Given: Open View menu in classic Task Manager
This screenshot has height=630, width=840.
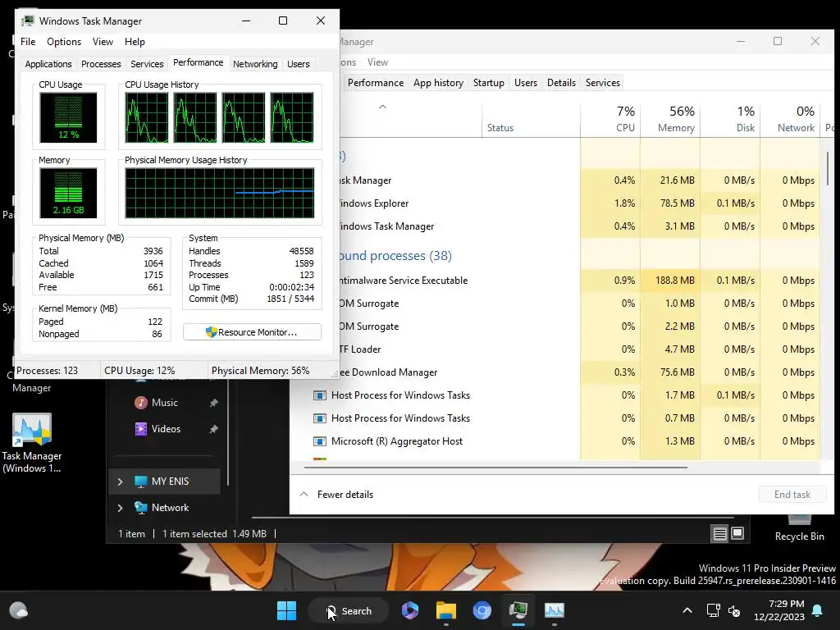Looking at the screenshot, I should tap(103, 42).
